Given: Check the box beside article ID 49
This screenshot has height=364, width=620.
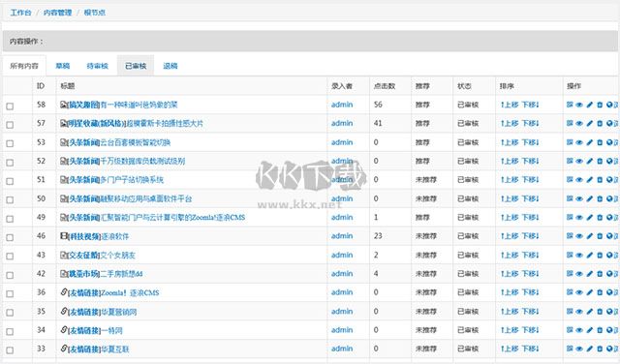Looking at the screenshot, I should pos(10,219).
